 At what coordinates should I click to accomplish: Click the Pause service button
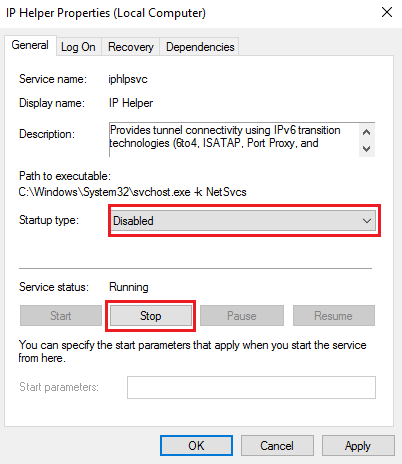click(242, 316)
